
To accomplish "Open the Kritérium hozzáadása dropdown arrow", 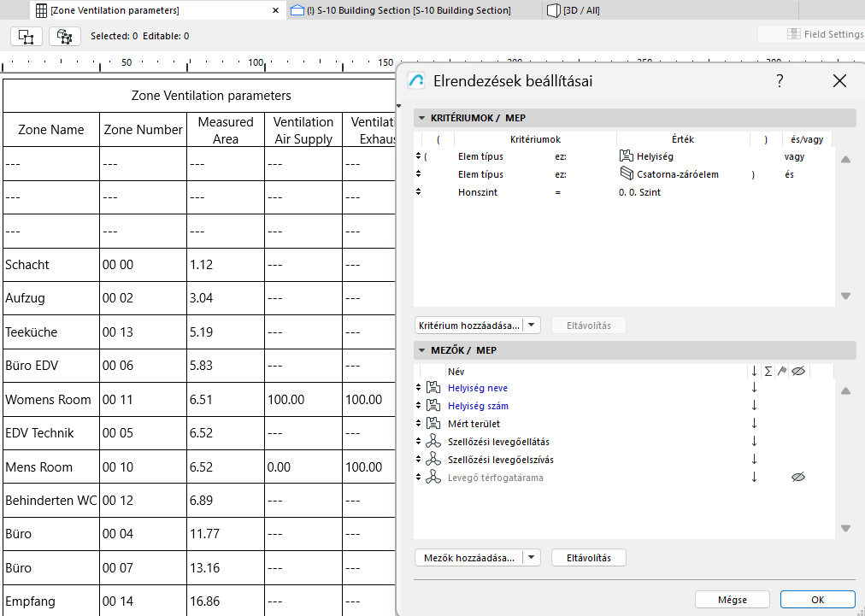I will coord(532,325).
